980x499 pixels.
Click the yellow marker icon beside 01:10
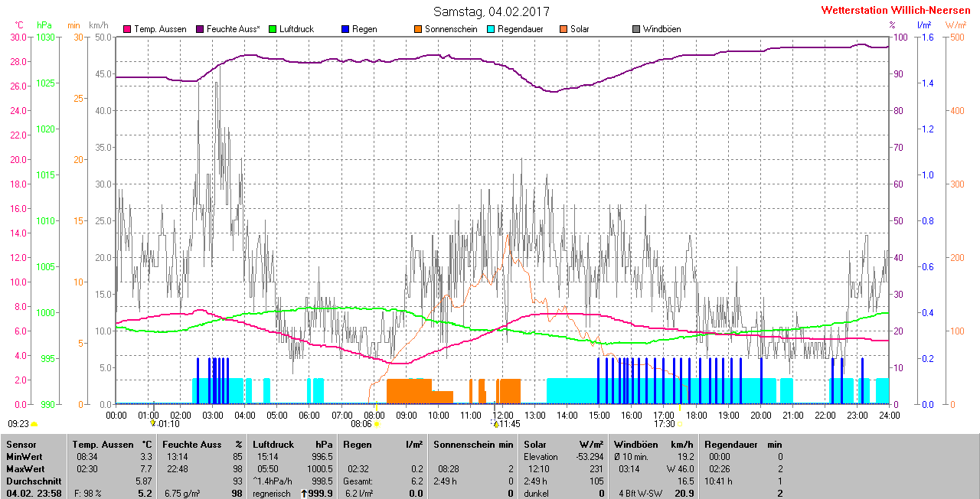pos(153,423)
